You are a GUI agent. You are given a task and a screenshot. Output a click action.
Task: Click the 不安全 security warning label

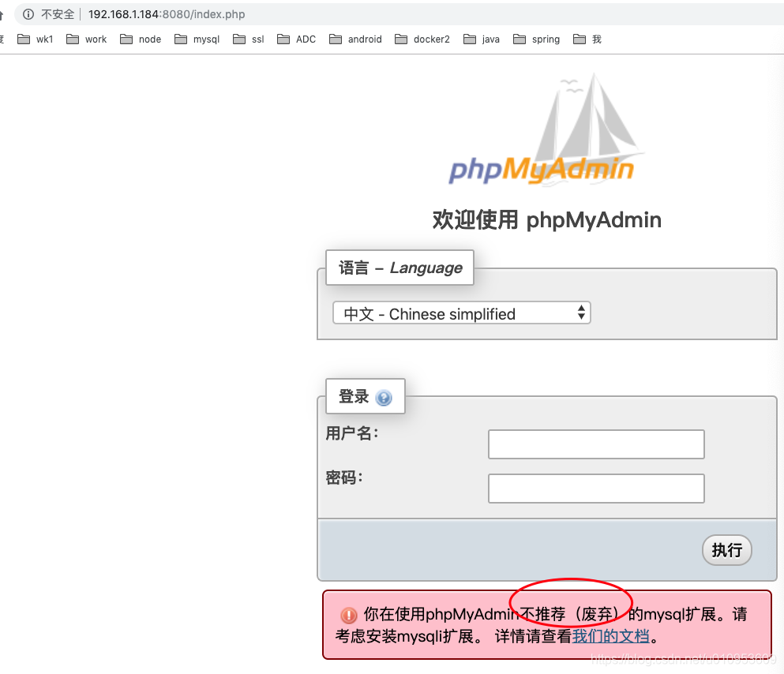pos(58,14)
